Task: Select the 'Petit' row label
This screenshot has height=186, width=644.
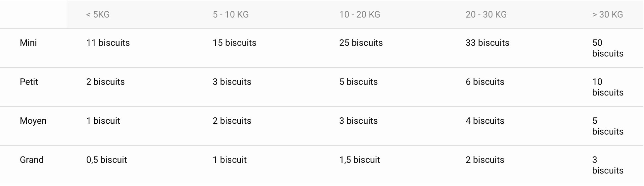Action: pyautogui.click(x=29, y=82)
